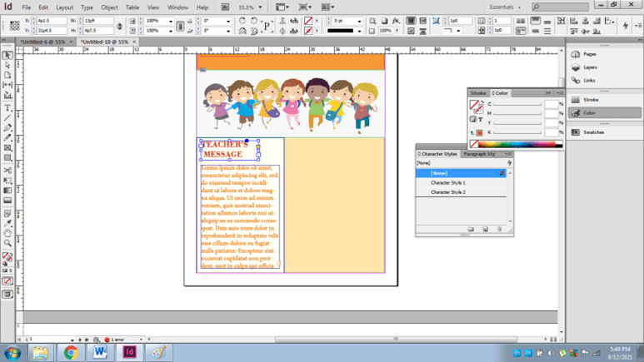Viewport: 644px width, 362px height.
Task: Open the Object menu
Action: pos(109,7)
